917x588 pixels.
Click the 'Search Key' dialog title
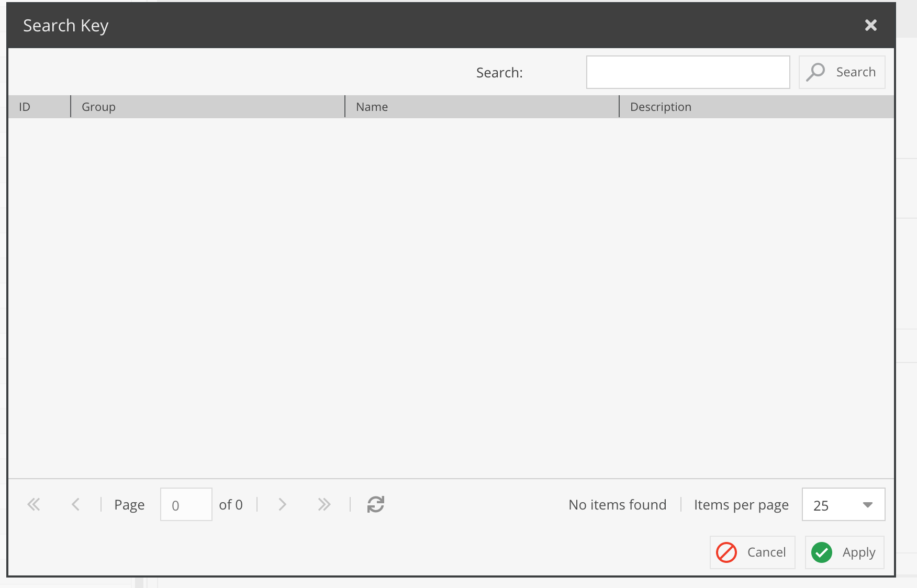(x=66, y=26)
